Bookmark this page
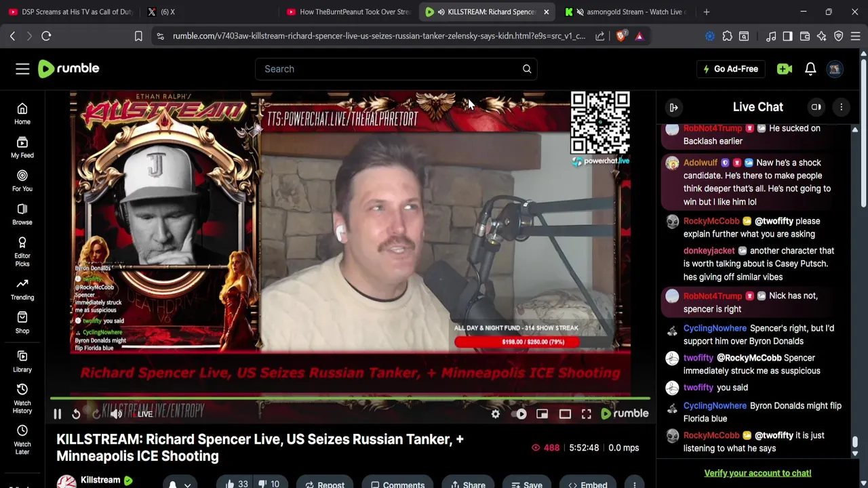This screenshot has height=488, width=868. (x=138, y=36)
